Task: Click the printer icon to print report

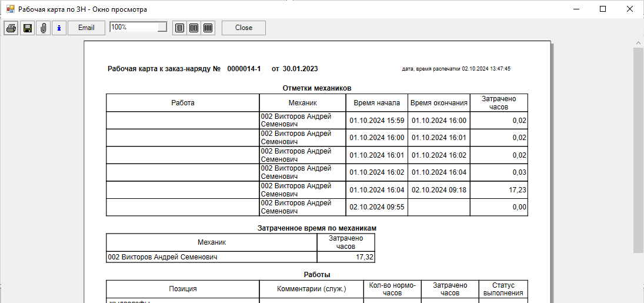Action: pos(11,28)
